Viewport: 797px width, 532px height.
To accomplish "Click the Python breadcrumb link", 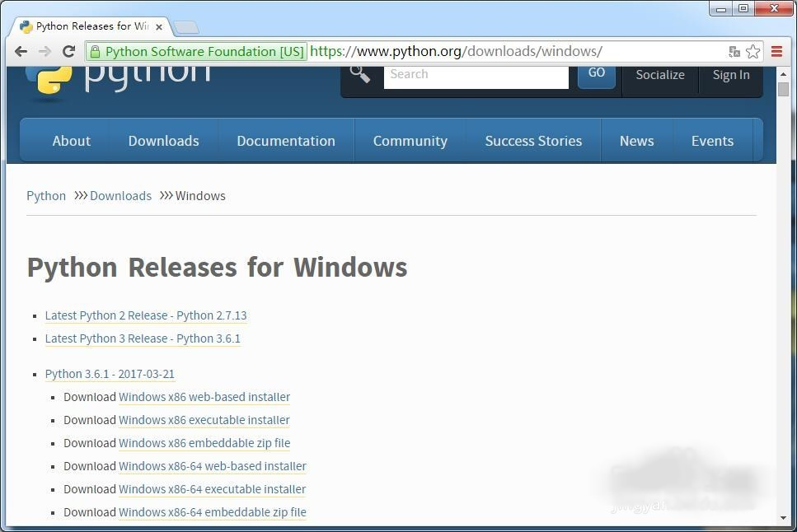I will [x=46, y=196].
